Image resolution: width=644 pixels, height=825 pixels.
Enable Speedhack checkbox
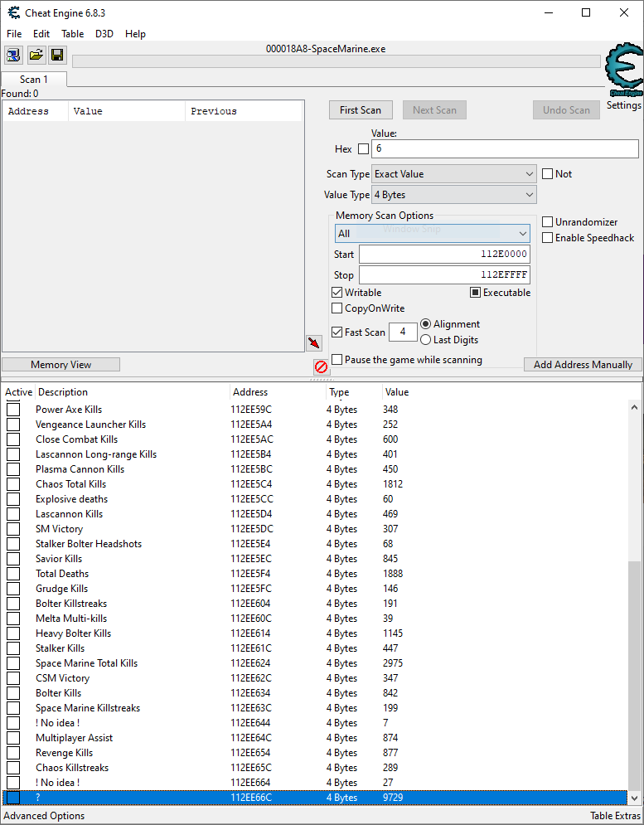(547, 238)
